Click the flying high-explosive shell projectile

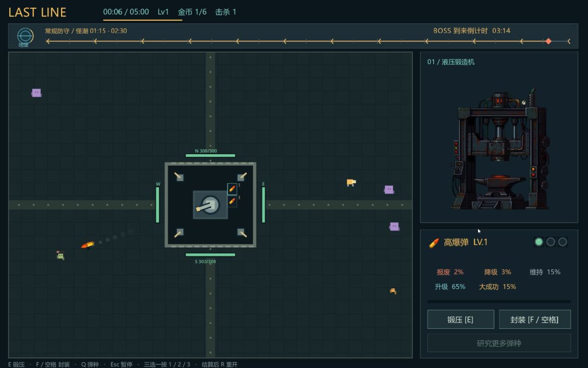click(88, 245)
